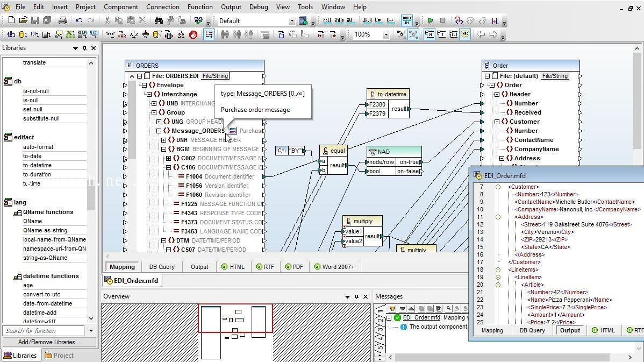Open the Component menu
644x362 pixels.
pos(121,7)
